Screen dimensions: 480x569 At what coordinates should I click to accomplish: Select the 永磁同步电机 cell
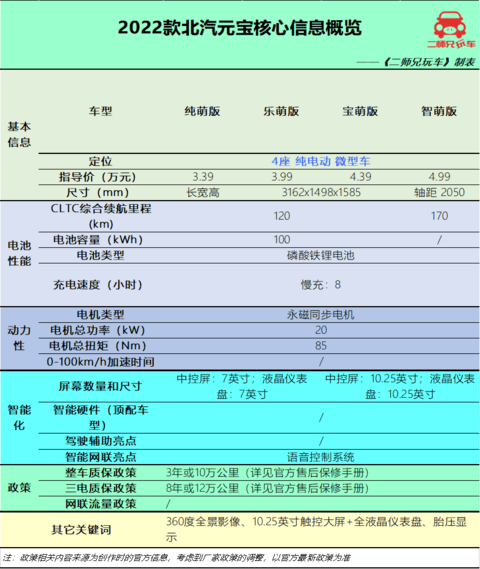(321, 314)
